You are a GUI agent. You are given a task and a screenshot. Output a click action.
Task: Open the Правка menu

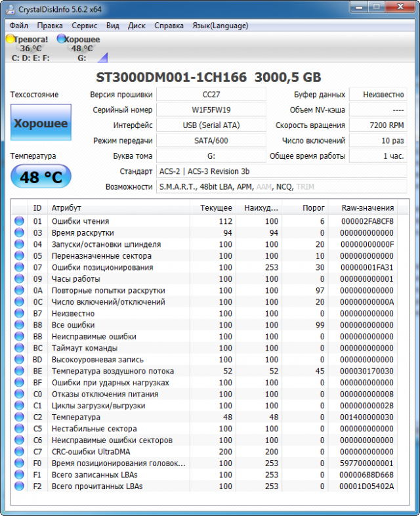point(50,26)
